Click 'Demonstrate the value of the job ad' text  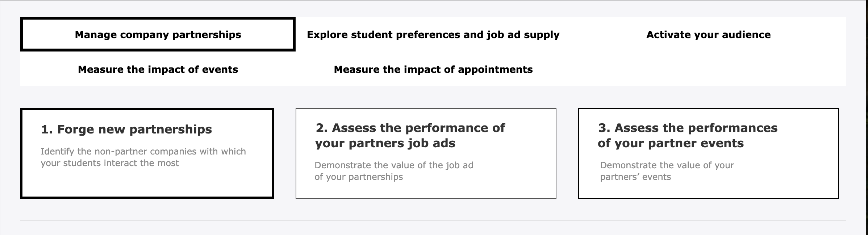pyautogui.click(x=394, y=165)
